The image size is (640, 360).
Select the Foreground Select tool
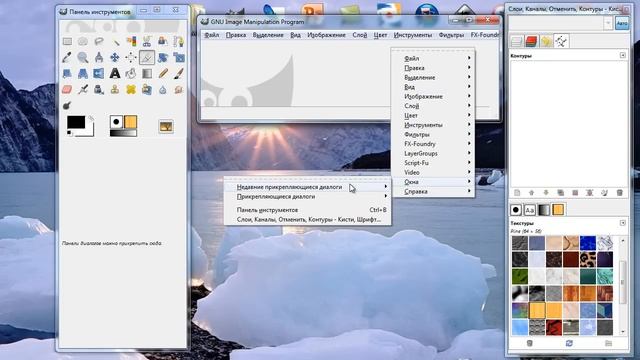[x=163, y=41]
